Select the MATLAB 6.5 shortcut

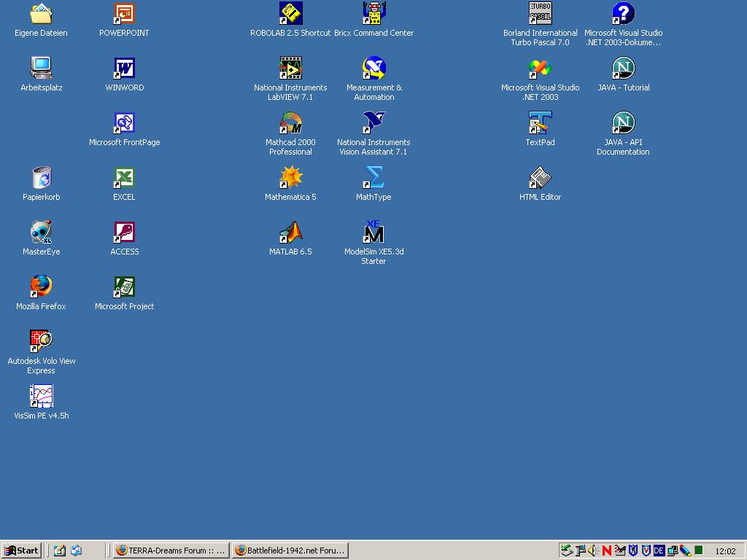pos(290,233)
